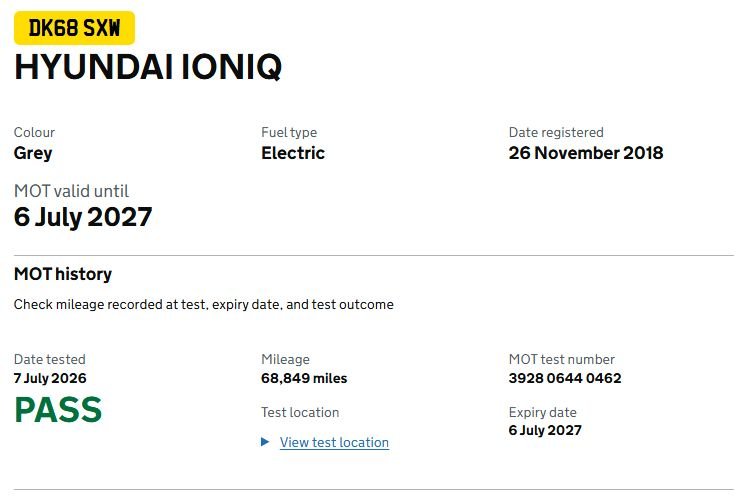749x504 pixels.
Task: Click the DK68 SXW yellow registration plate
Action: (75, 28)
